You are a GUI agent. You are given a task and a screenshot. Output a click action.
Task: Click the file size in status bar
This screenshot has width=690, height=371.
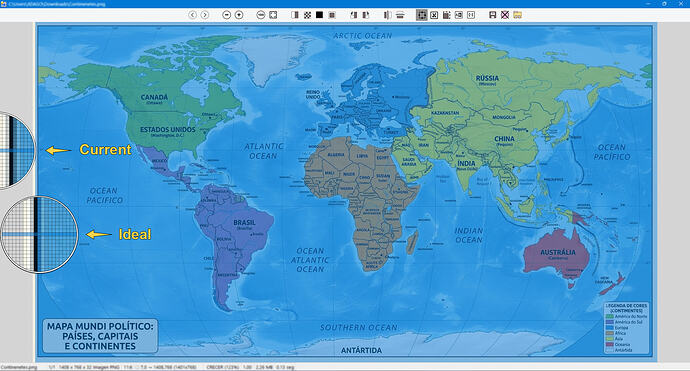point(263,367)
